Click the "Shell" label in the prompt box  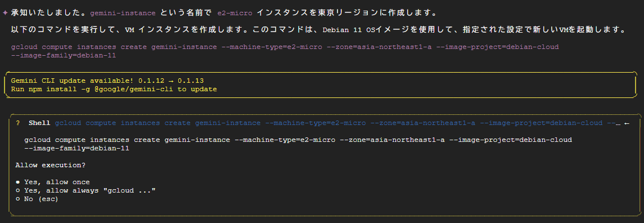tap(39, 123)
